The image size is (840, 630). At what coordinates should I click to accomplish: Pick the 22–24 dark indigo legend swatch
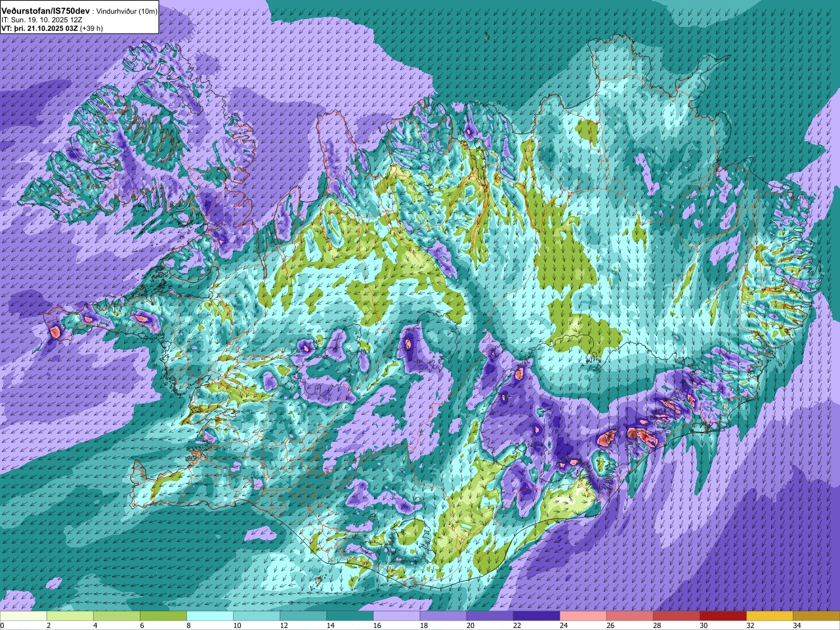(536, 616)
